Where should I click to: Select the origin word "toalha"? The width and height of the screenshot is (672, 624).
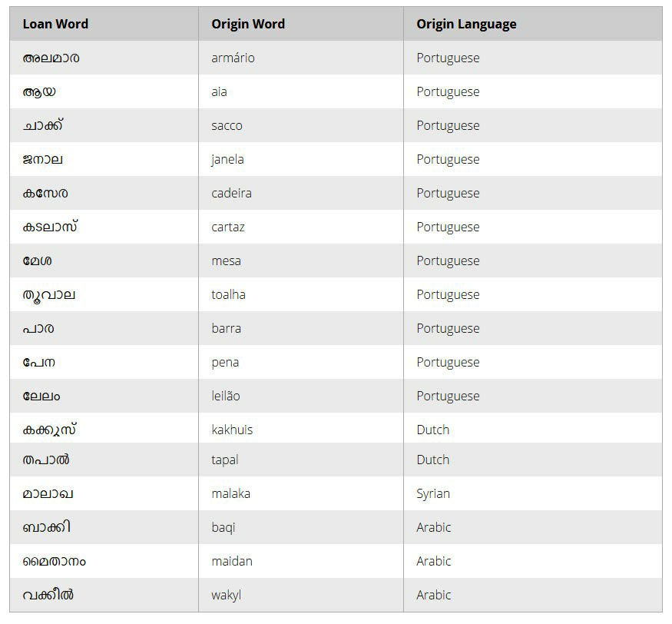coord(228,294)
